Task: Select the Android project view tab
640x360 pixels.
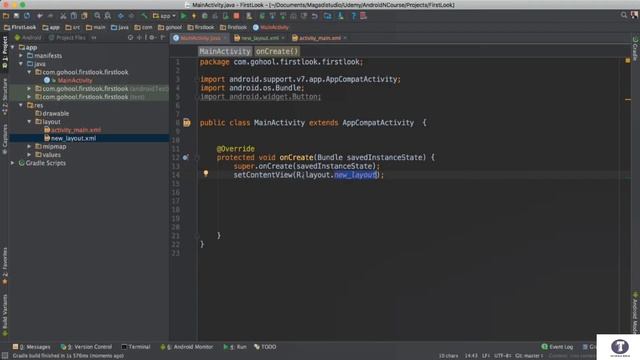Action: click(x=29, y=38)
